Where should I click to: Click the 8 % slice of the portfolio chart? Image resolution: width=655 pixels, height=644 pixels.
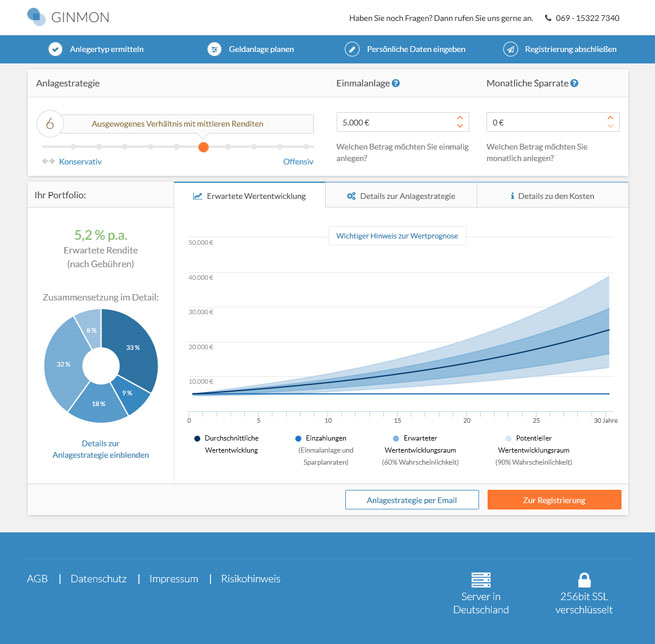pos(91,330)
